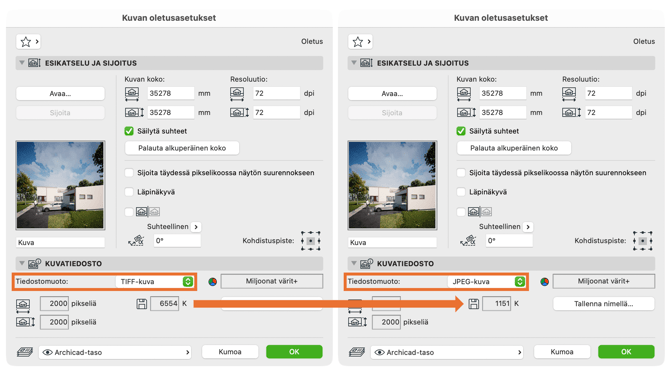Image resolution: width=670 pixels, height=371 pixels.
Task: Click image width field in left dialog
Action: coord(170,93)
